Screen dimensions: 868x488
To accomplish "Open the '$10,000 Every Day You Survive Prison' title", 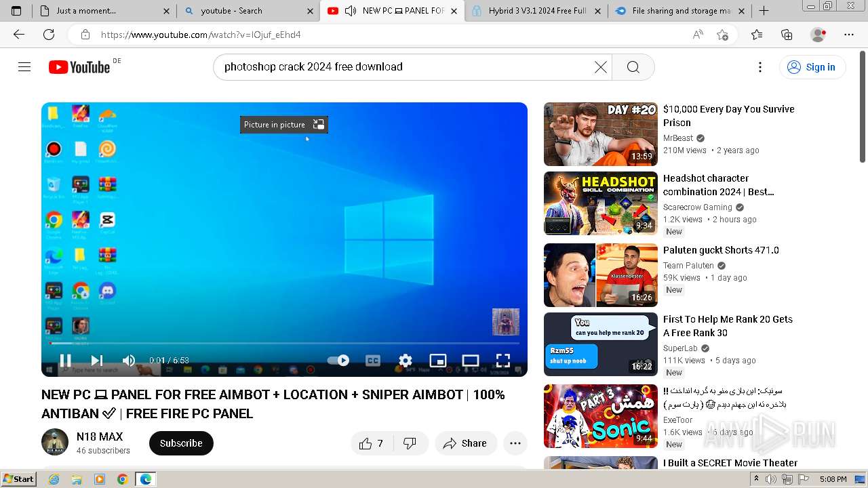I will click(729, 116).
